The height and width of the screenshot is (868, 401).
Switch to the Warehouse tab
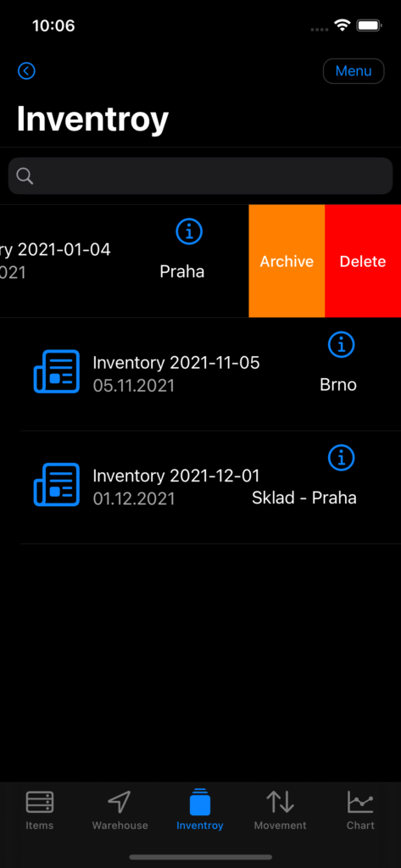tap(120, 810)
